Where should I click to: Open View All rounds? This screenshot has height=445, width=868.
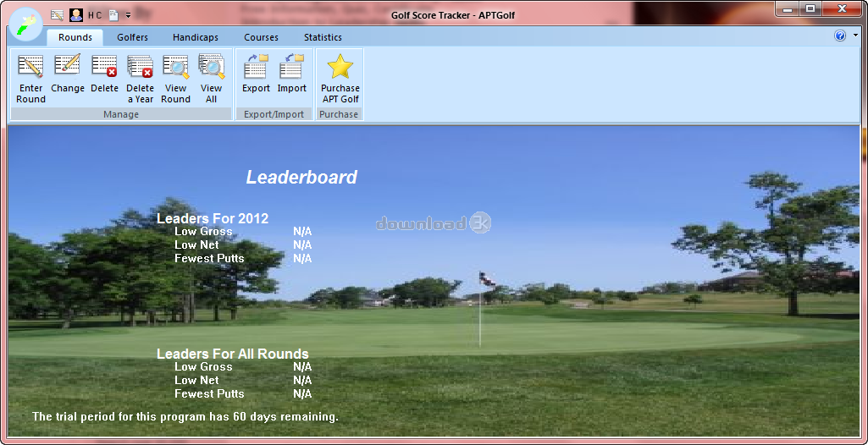(x=211, y=68)
